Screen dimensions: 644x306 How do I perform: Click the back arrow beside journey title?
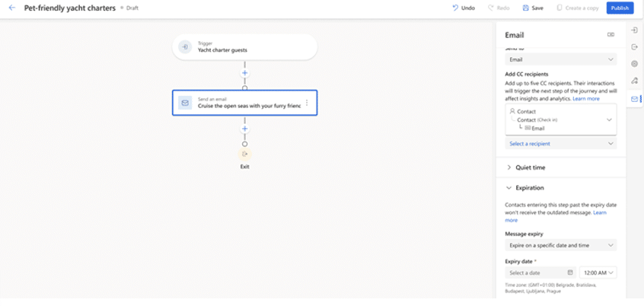coord(11,8)
